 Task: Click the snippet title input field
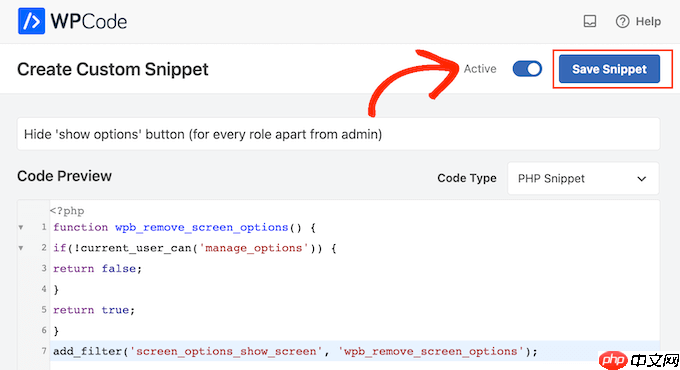(x=338, y=134)
